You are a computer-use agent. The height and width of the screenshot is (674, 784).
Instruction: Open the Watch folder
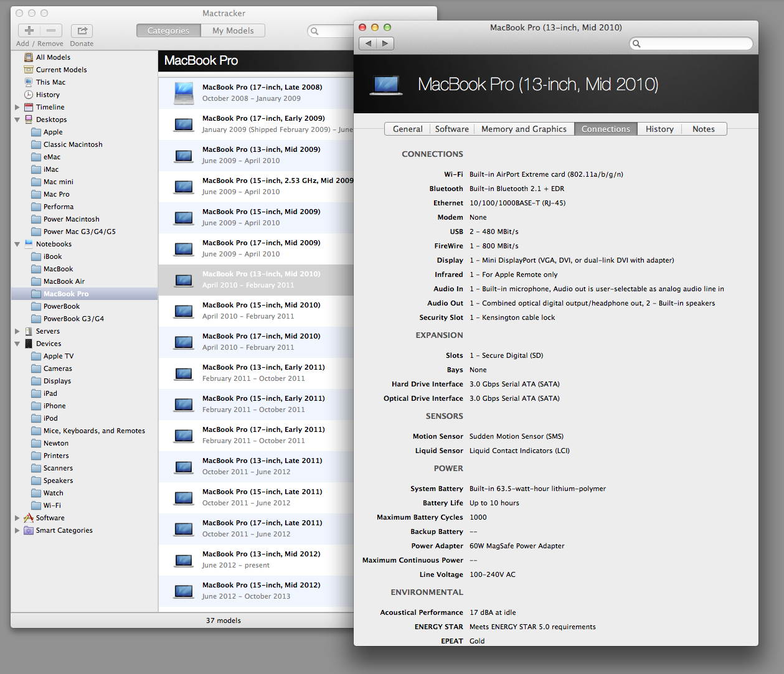click(x=47, y=493)
